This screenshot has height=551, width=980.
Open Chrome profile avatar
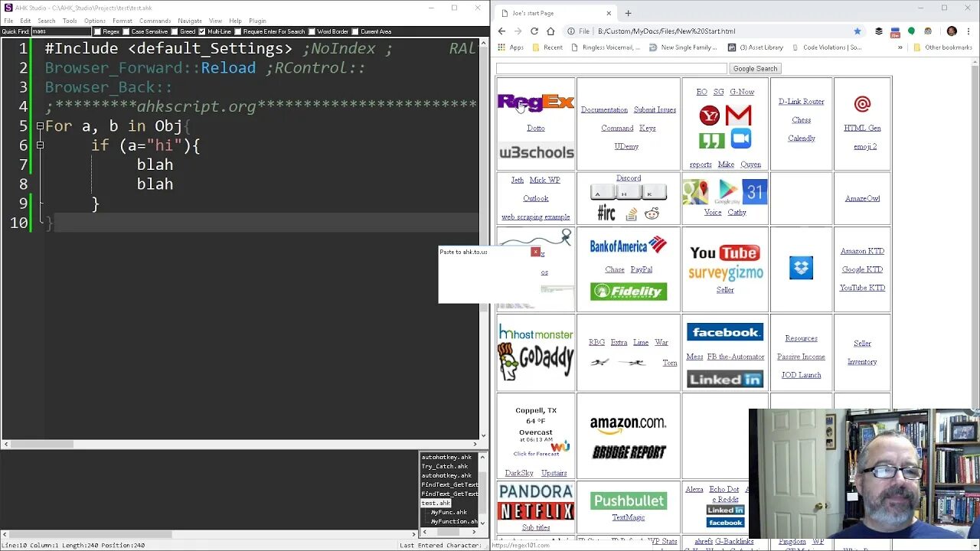tap(952, 31)
